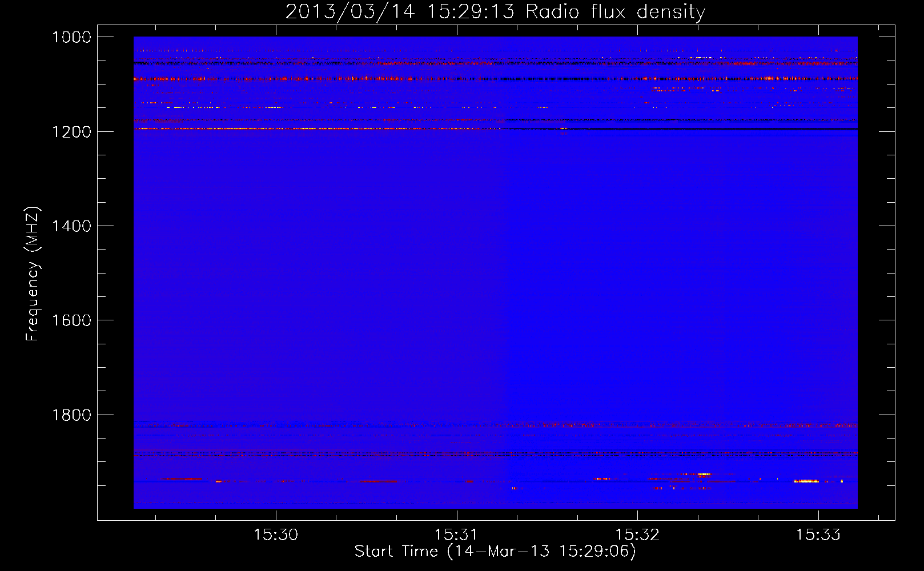Click the plot title "Radio flux density"
Image resolution: width=924 pixels, height=571 pixels.
coord(616,12)
